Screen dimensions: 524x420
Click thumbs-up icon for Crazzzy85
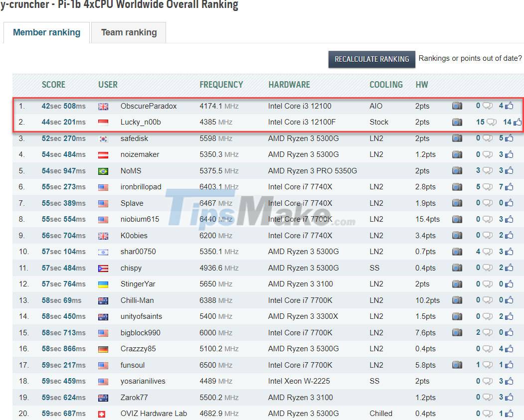click(509, 349)
